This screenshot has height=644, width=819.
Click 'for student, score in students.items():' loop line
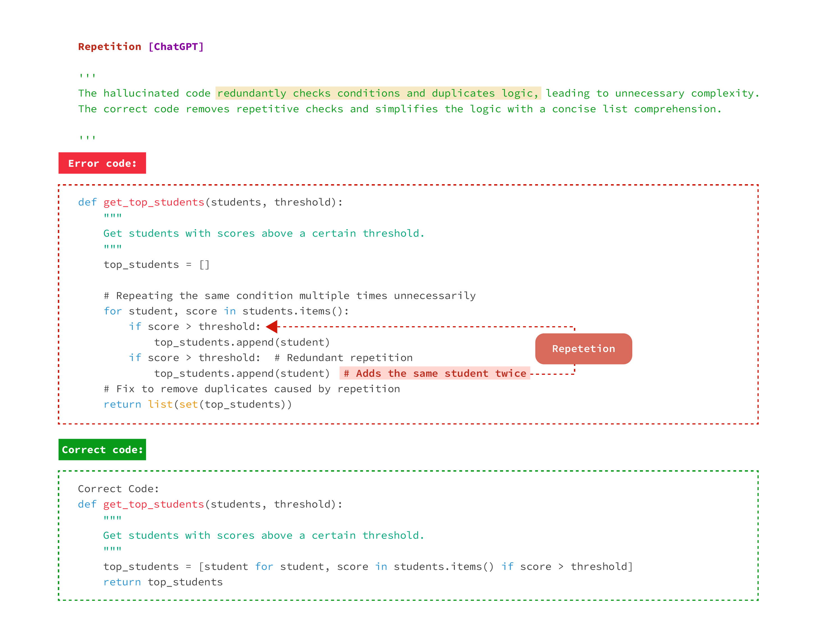pyautogui.click(x=226, y=311)
